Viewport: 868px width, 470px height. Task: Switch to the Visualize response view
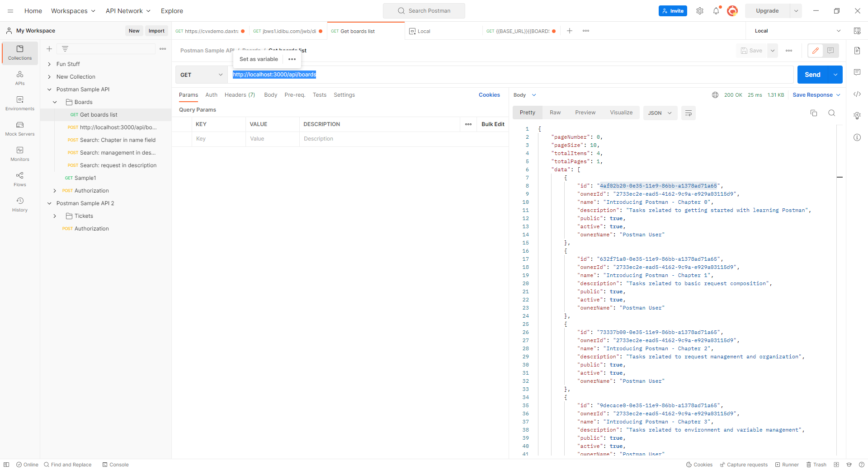(x=621, y=113)
